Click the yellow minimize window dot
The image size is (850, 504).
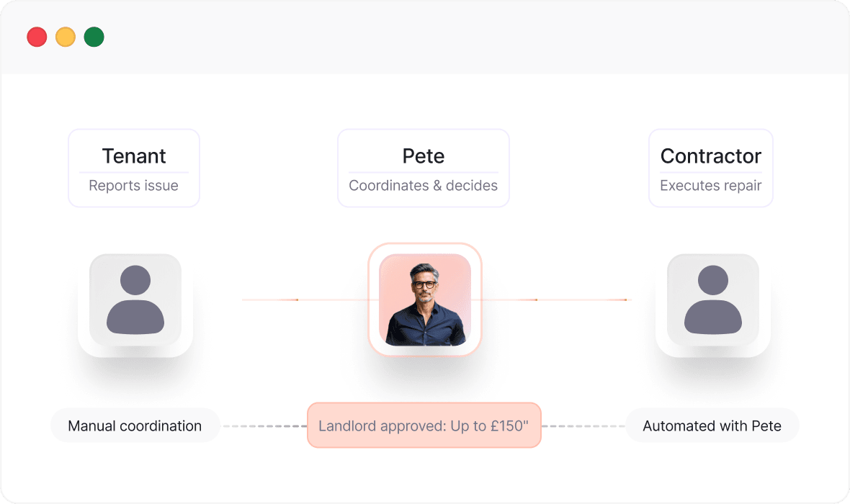(x=66, y=37)
